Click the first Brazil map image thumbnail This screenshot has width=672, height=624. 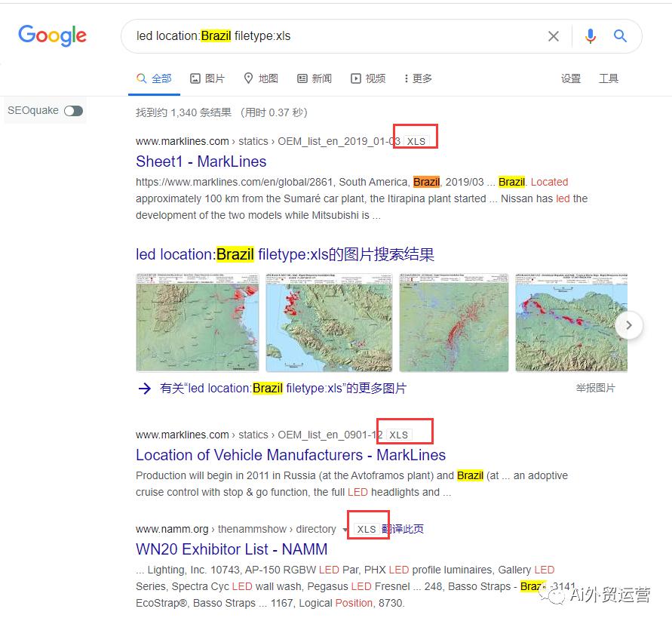pos(197,322)
